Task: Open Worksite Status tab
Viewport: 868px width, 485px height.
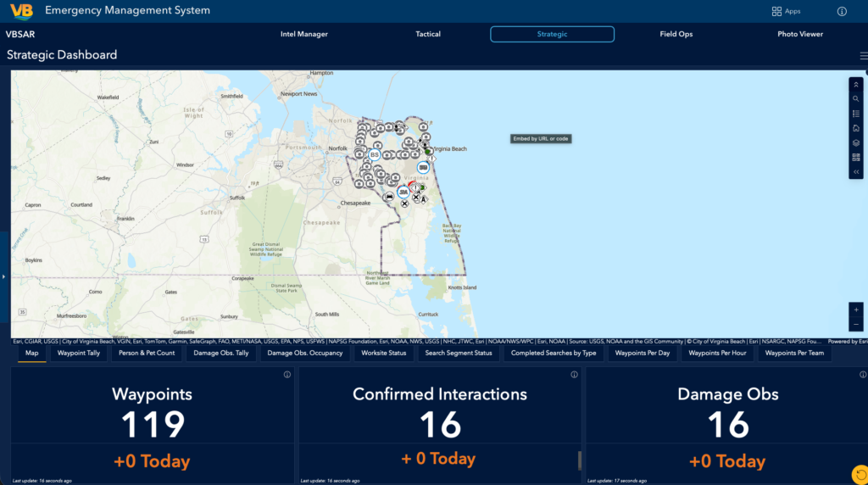Action: [384, 354]
